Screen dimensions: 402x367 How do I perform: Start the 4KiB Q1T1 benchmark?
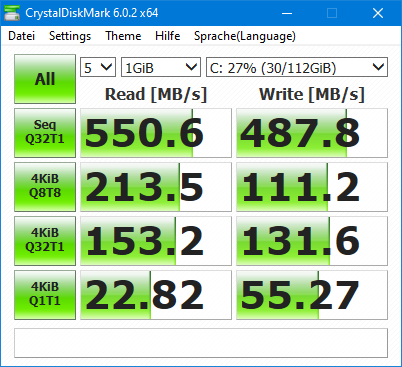(45, 295)
